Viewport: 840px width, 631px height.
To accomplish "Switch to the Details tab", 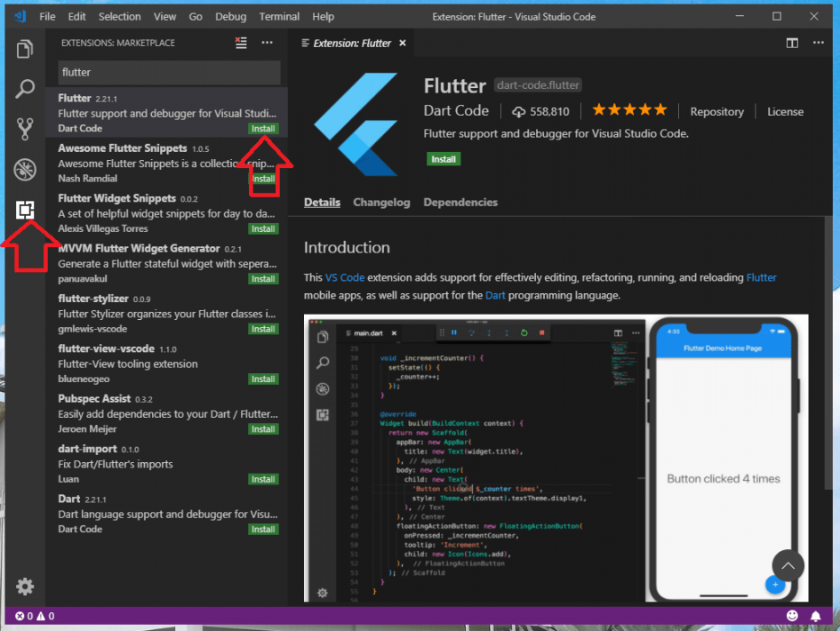I will pos(322,203).
